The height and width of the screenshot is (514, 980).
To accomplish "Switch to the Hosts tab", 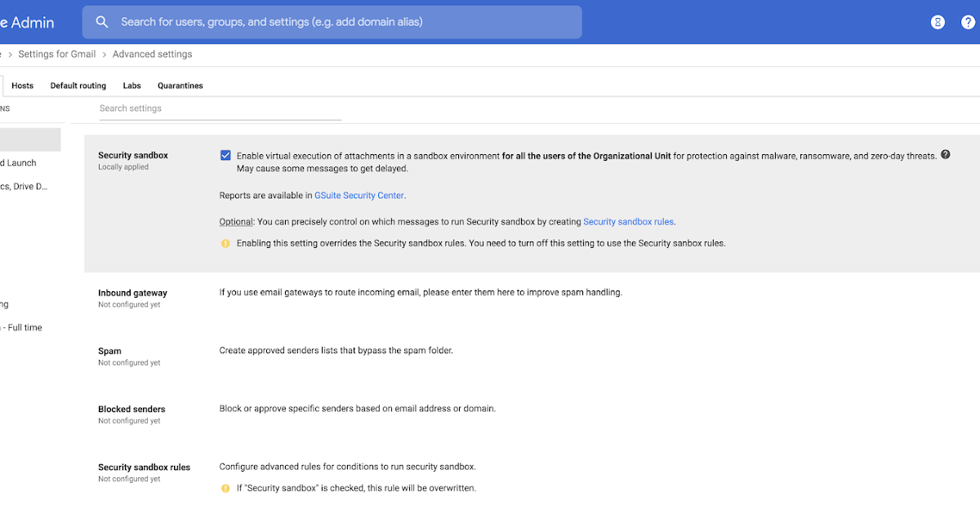I will (x=22, y=85).
